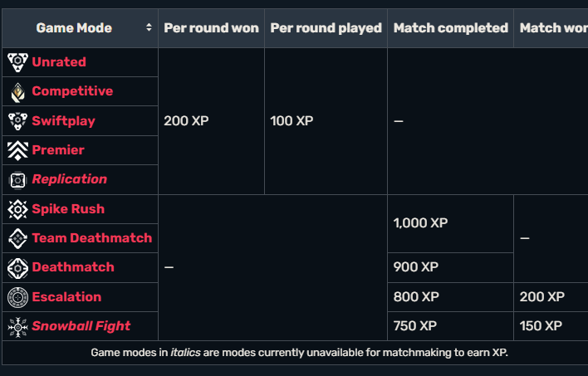Open the Snowball Fight link

point(81,326)
